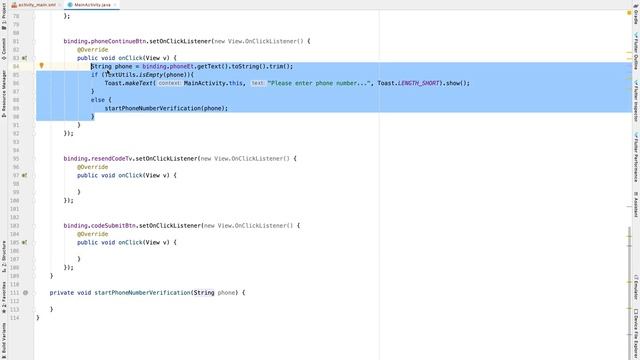Click the startPhoneNumberVerification method declaration name

(142, 293)
